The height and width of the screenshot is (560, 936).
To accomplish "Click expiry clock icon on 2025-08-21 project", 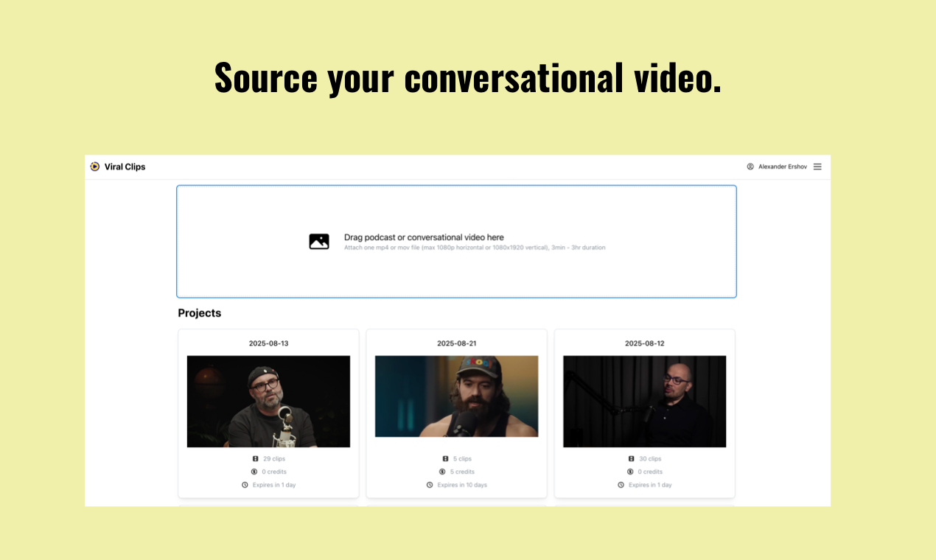I will tap(430, 485).
